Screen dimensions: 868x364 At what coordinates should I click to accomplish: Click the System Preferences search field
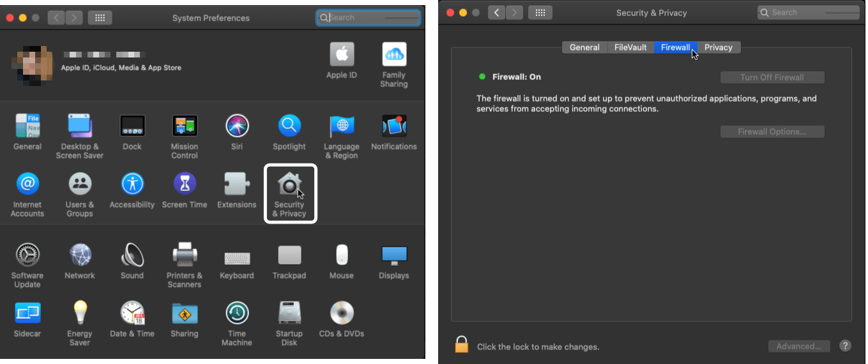369,18
